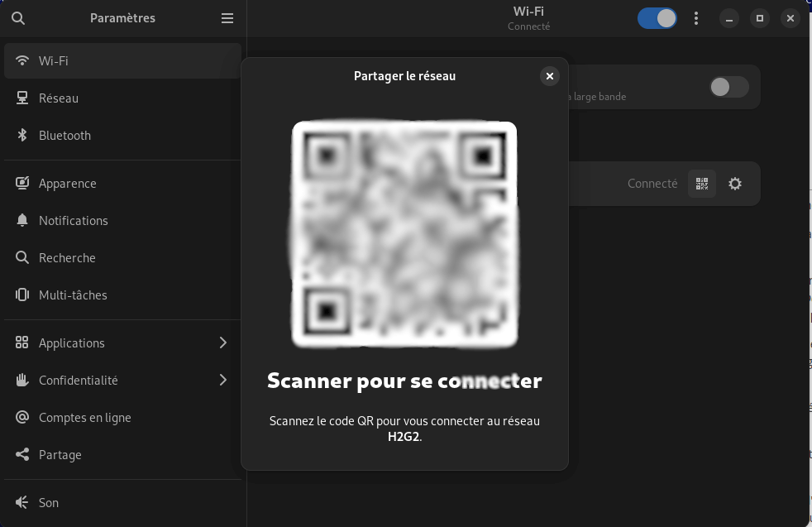Click the Son speaker icon
Screen dimensions: 812x527
21,502
